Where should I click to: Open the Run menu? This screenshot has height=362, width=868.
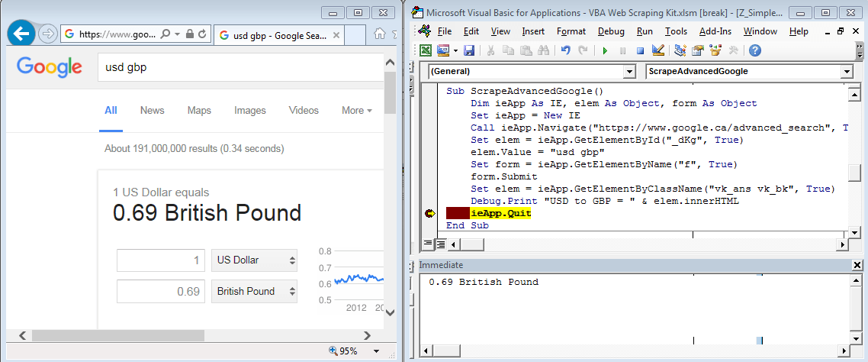tap(645, 31)
